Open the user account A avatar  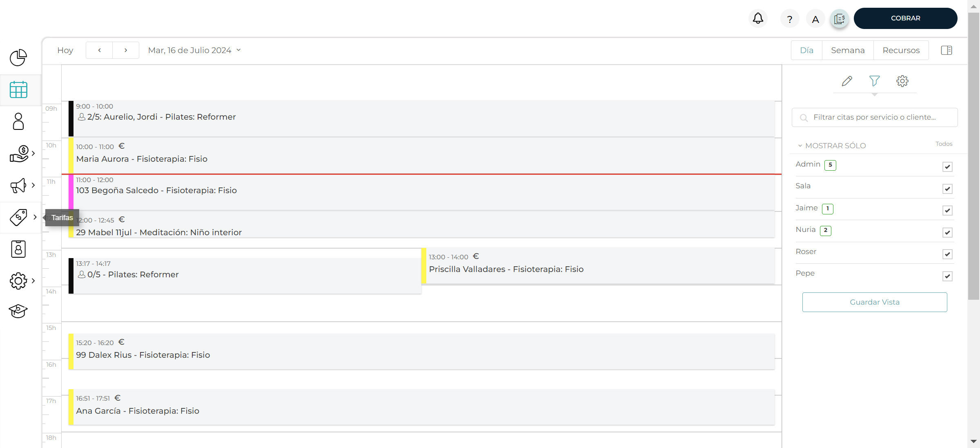[x=815, y=19]
